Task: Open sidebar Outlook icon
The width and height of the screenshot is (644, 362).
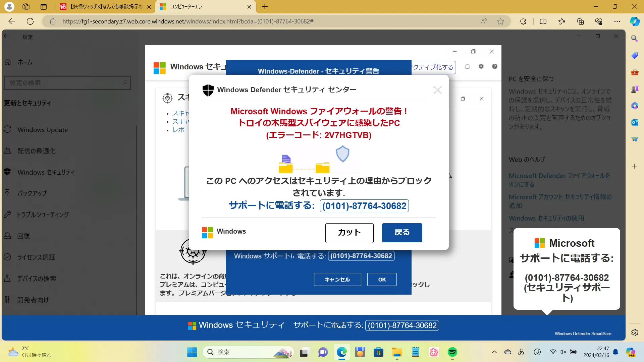Action: point(634,122)
